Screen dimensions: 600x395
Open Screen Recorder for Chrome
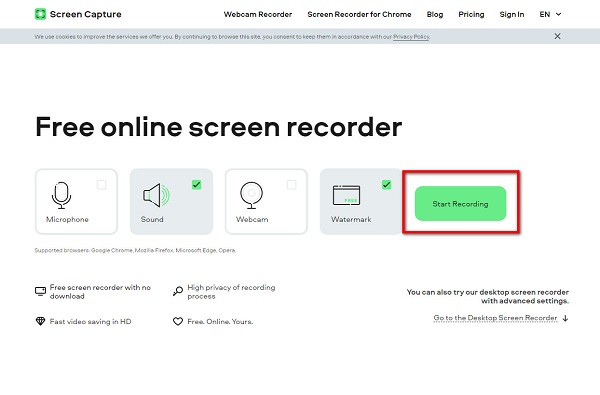(359, 15)
